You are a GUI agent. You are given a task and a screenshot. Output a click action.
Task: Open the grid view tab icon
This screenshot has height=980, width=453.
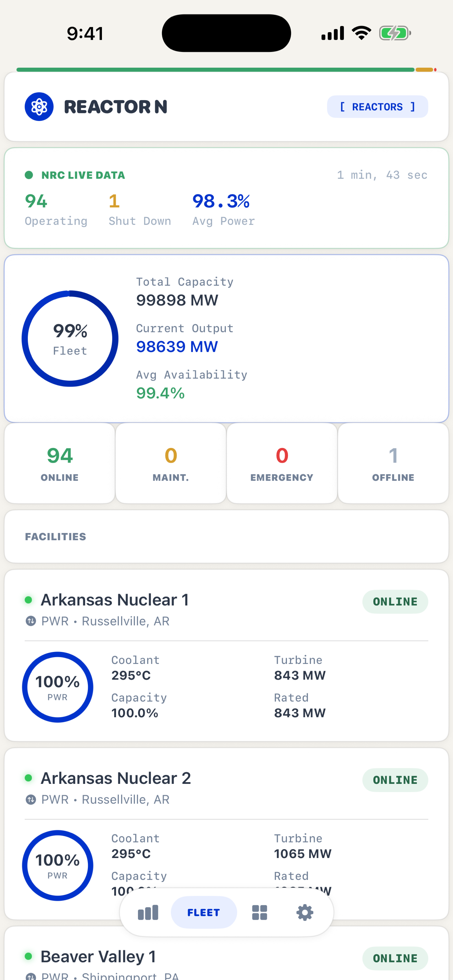point(260,912)
